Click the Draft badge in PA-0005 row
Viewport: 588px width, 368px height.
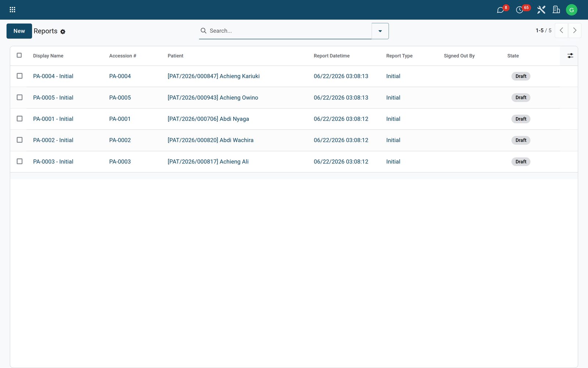(521, 98)
